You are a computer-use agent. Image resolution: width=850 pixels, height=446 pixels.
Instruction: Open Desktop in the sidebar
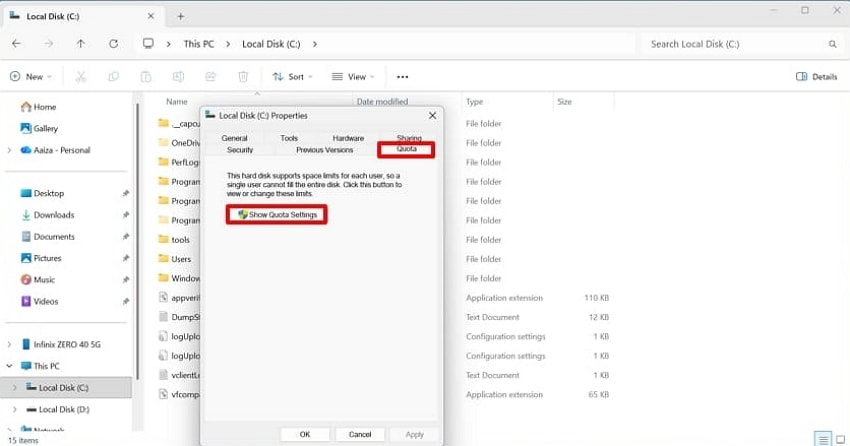pos(42,193)
